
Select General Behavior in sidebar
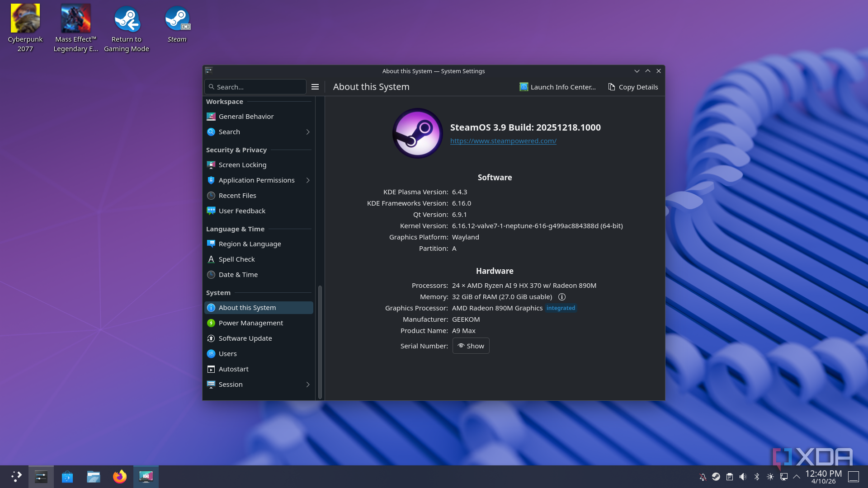coord(259,117)
